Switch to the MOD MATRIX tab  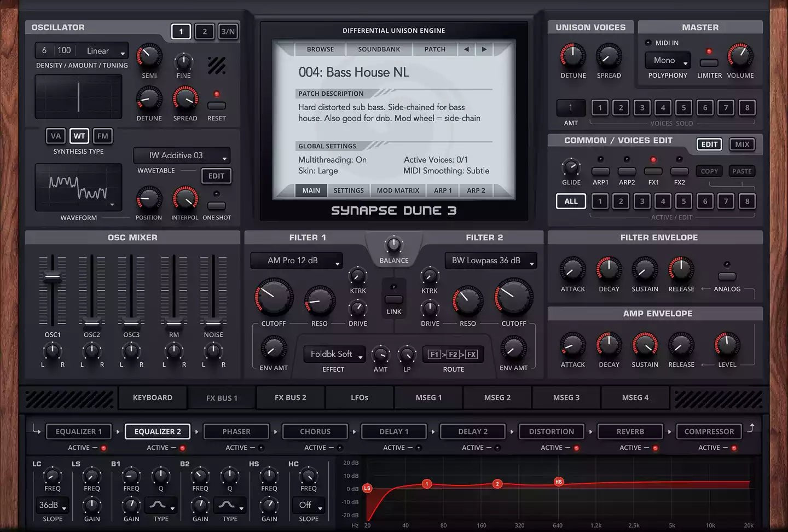(398, 190)
